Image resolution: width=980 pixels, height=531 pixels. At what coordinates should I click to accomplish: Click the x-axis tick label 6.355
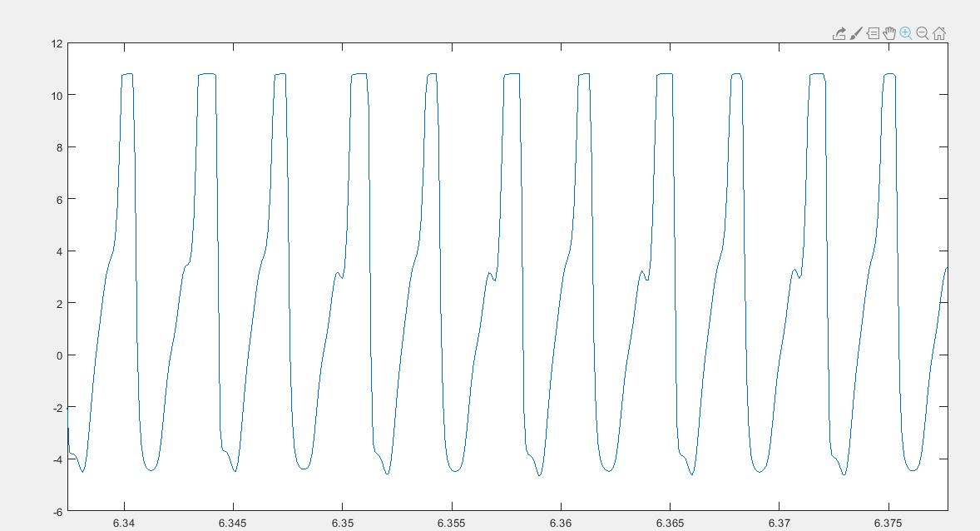tap(451, 523)
